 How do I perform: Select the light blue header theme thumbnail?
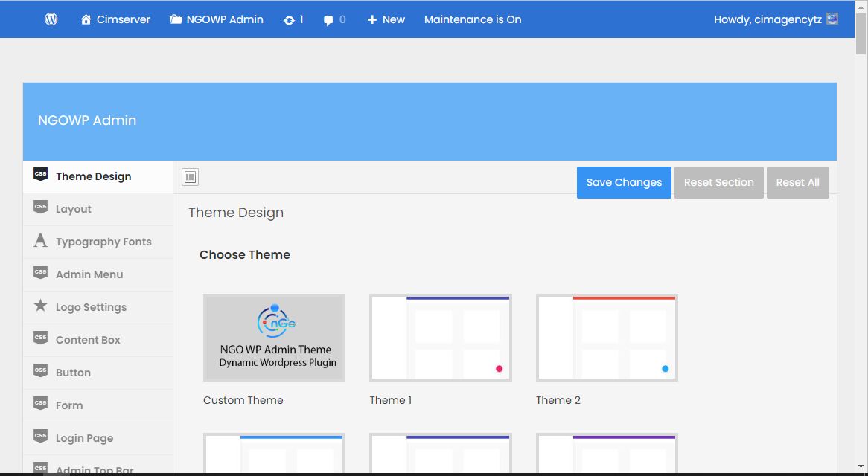[x=274, y=454]
